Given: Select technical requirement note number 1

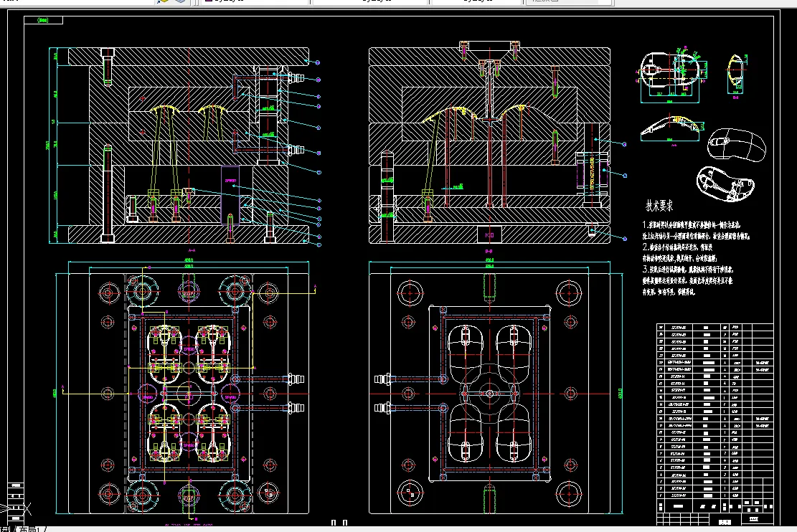Looking at the screenshot, I should click(x=696, y=230).
